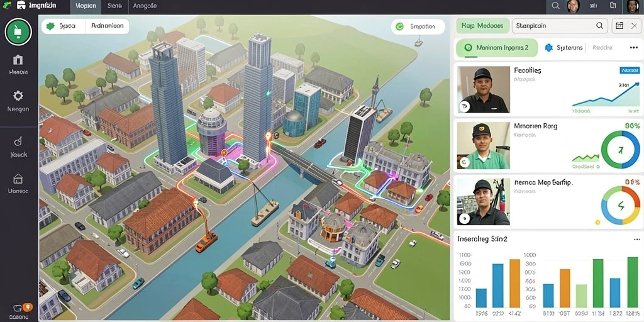Click the blue badge on the Feoolies card

tap(630, 70)
